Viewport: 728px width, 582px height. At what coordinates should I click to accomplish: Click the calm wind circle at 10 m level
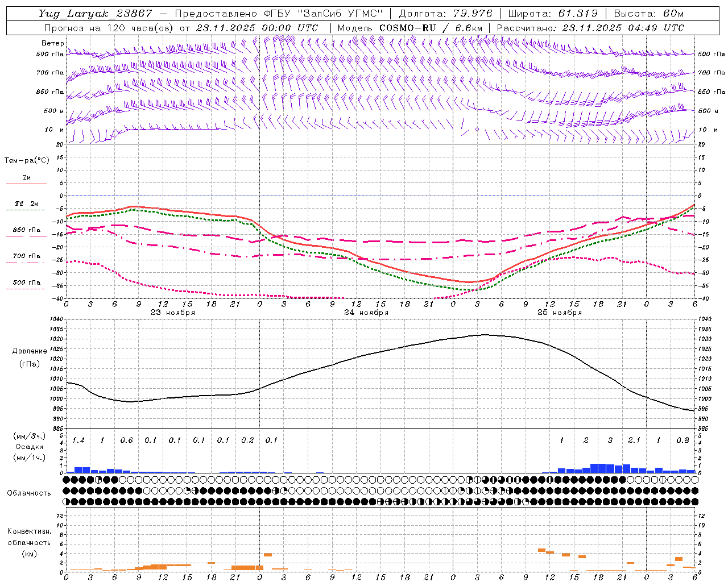477,130
